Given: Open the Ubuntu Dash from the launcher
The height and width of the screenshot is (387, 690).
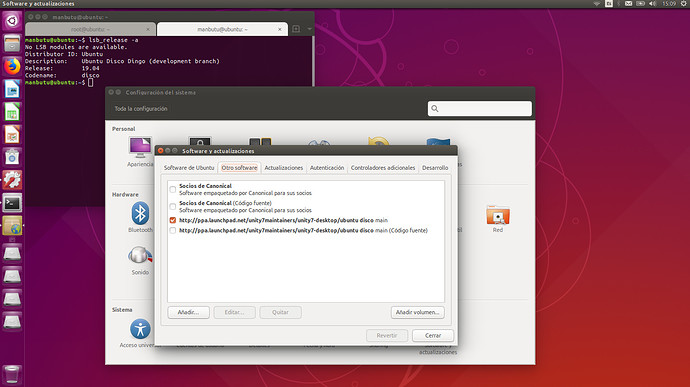Looking at the screenshot, I should (12, 21).
